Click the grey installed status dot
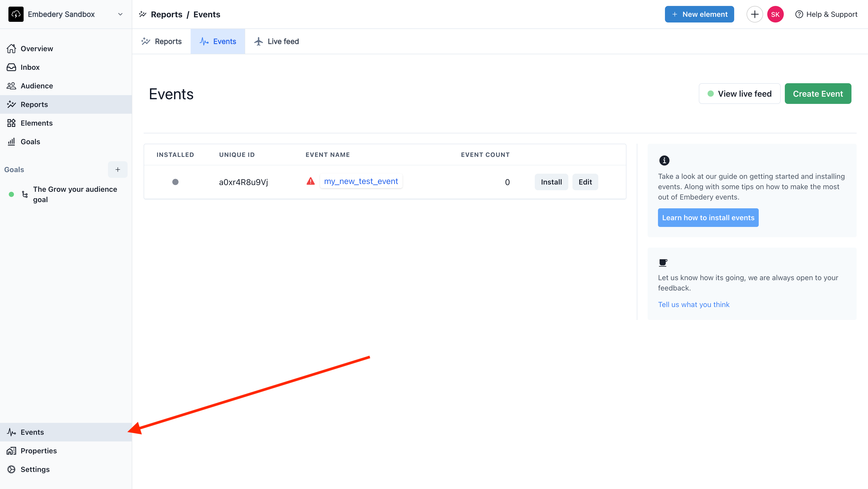The height and width of the screenshot is (489, 868). point(175,182)
